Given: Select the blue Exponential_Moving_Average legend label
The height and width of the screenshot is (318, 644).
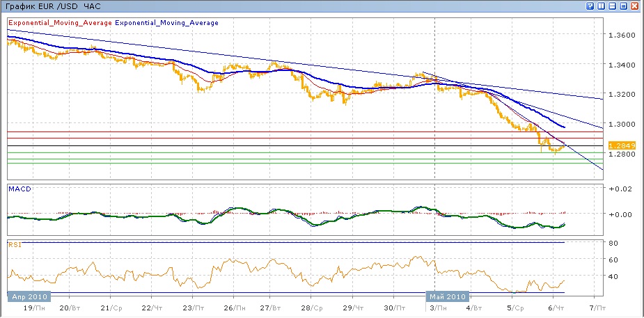Looking at the screenshot, I should 166,23.
